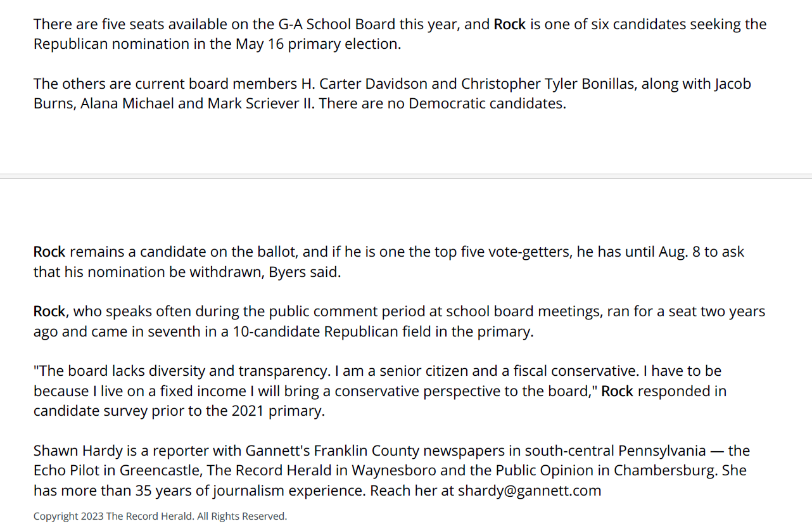Click Rock before 'who speaks often'
Screen dimensions: 812x526
[49, 311]
